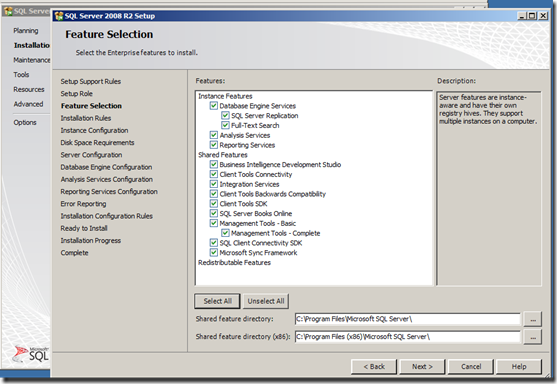Cancel the setup wizard
This screenshot has height=384, width=557.
click(x=471, y=367)
